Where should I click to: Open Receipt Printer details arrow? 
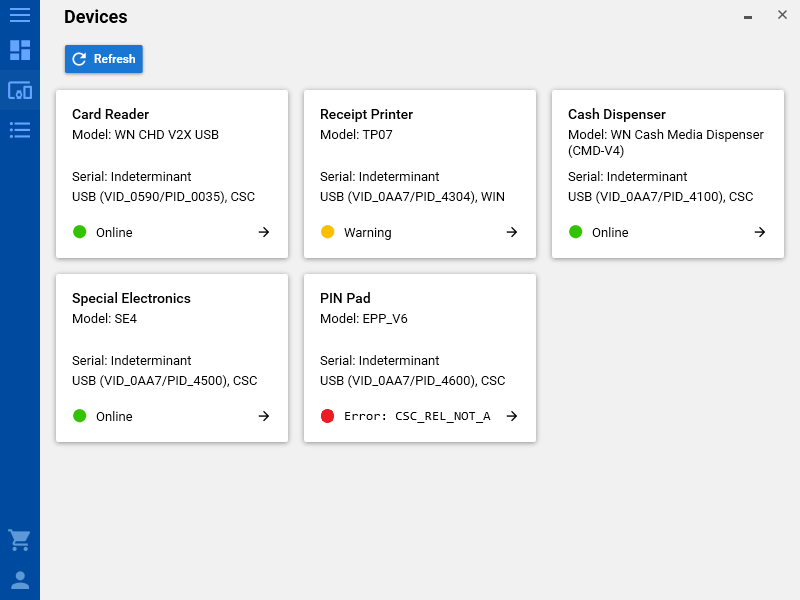tap(512, 232)
